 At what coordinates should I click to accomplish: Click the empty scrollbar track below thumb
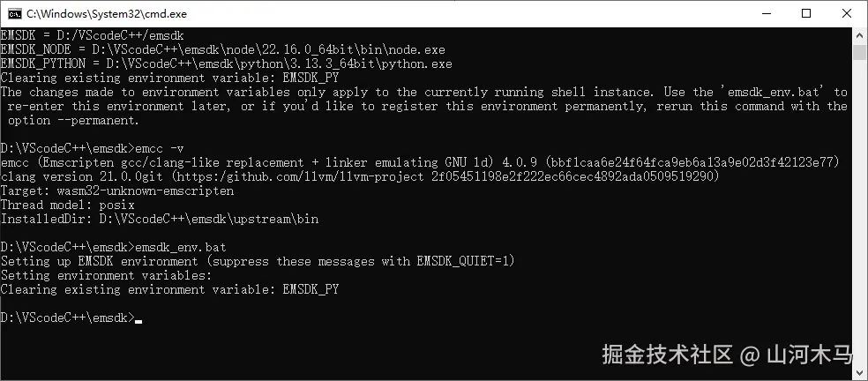tap(860, 213)
